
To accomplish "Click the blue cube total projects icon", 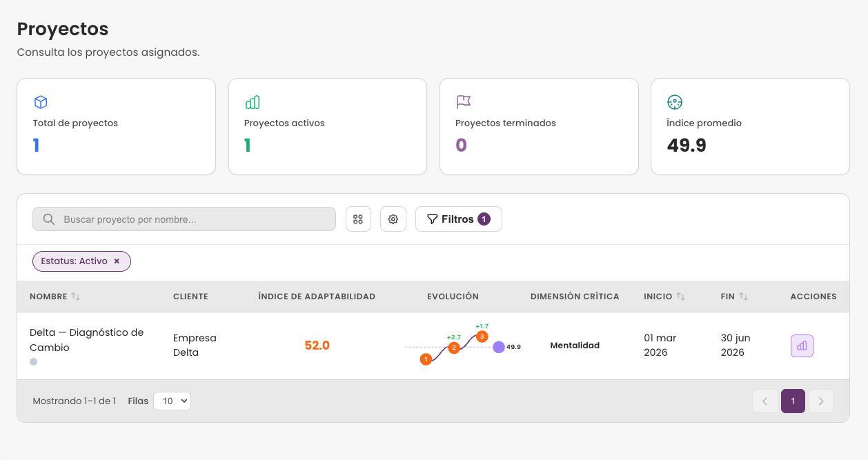I will [x=41, y=102].
